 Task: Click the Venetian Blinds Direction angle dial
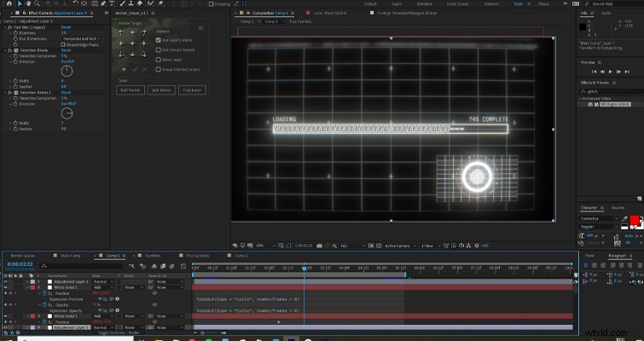point(67,71)
